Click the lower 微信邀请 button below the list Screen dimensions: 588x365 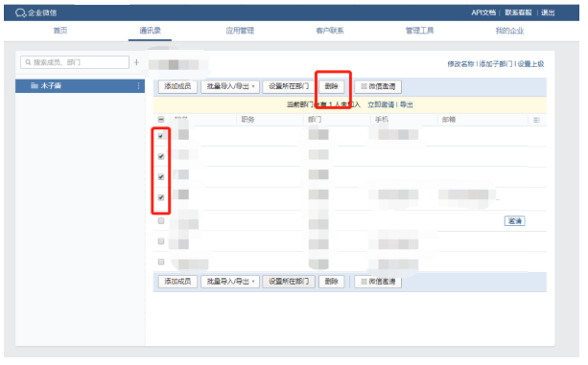click(378, 281)
